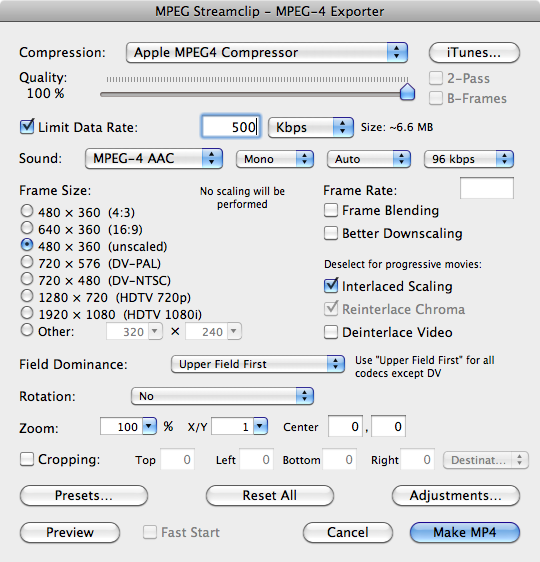Open the Rotation dropdown

click(x=222, y=396)
